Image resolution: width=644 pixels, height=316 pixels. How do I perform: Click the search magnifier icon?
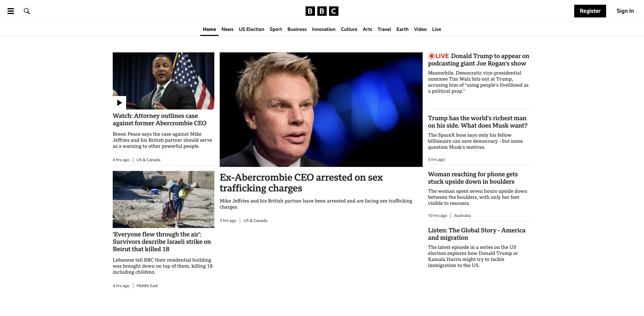pyautogui.click(x=27, y=11)
